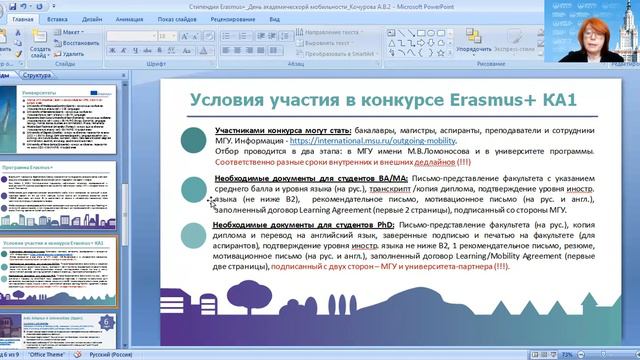Viewport: 640px width, 360px height.
Task: Select the down arrow shape in gallery
Action: (x=431, y=43)
